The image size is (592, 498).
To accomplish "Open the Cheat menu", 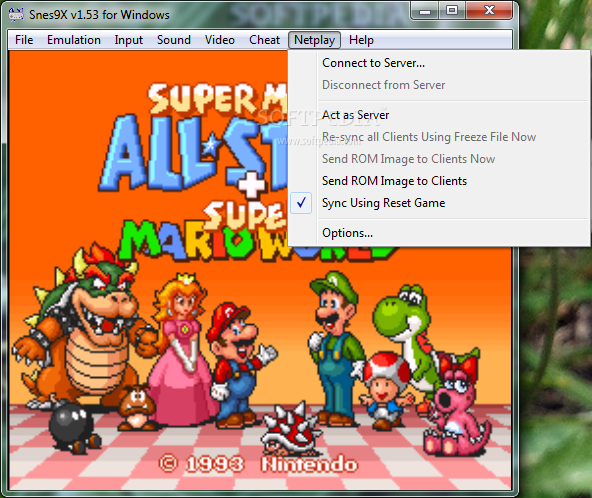I will 265,40.
